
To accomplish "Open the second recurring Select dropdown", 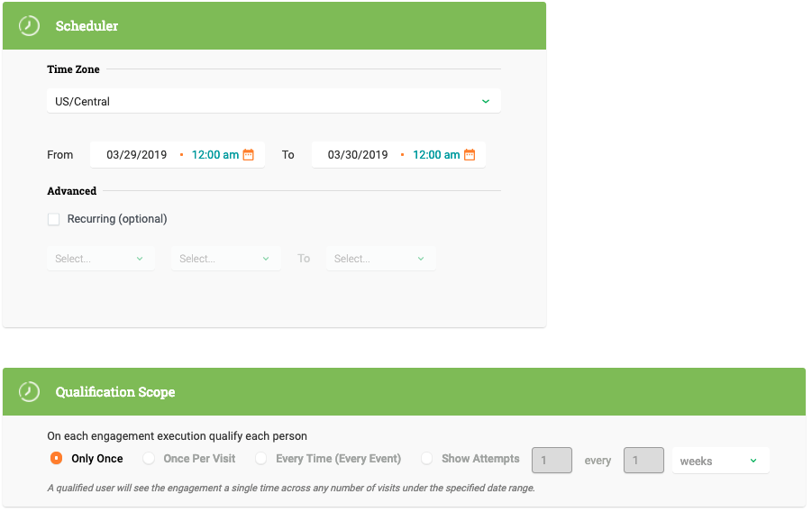I will click(x=226, y=259).
